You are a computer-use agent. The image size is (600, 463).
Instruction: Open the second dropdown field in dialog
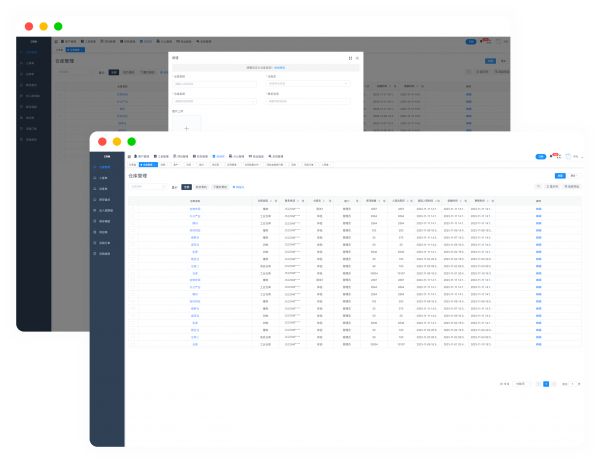[x=308, y=83]
